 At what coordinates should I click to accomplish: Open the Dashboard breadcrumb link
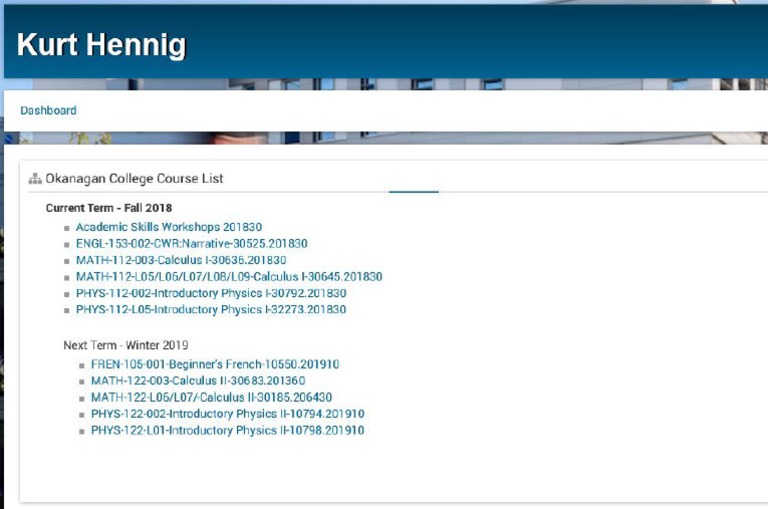pos(48,110)
